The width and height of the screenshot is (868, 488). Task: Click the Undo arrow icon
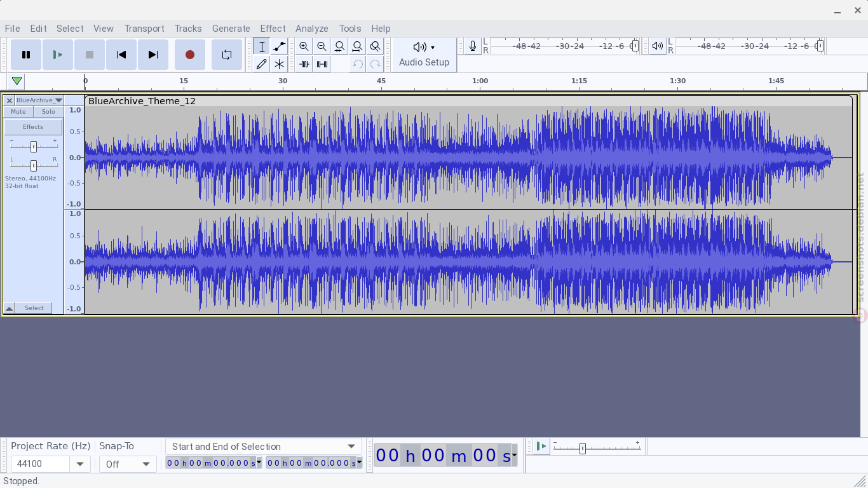[x=358, y=64]
